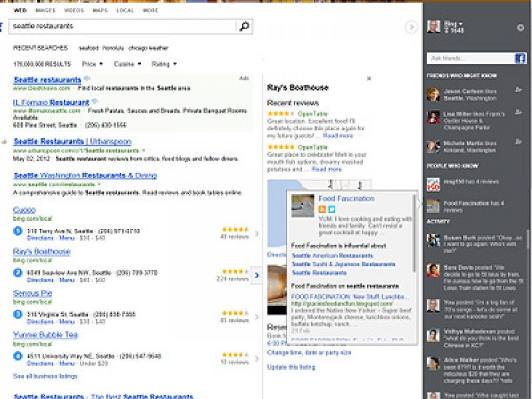
Task: Open Lisa Miller's profile picture
Action: click(x=433, y=117)
